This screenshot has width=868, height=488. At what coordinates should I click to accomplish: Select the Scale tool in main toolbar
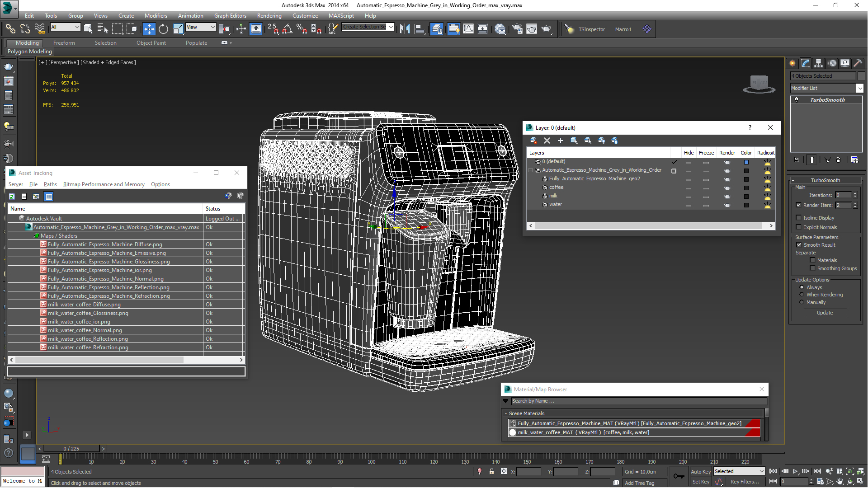[178, 29]
